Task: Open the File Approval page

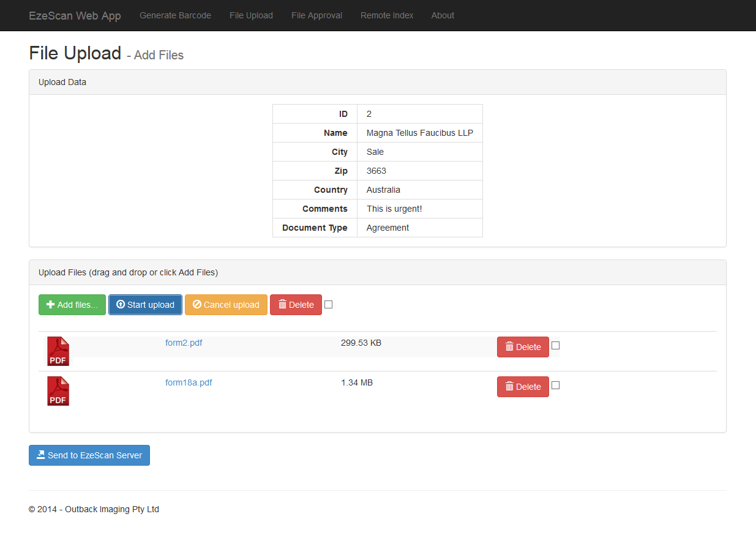Action: pos(316,15)
